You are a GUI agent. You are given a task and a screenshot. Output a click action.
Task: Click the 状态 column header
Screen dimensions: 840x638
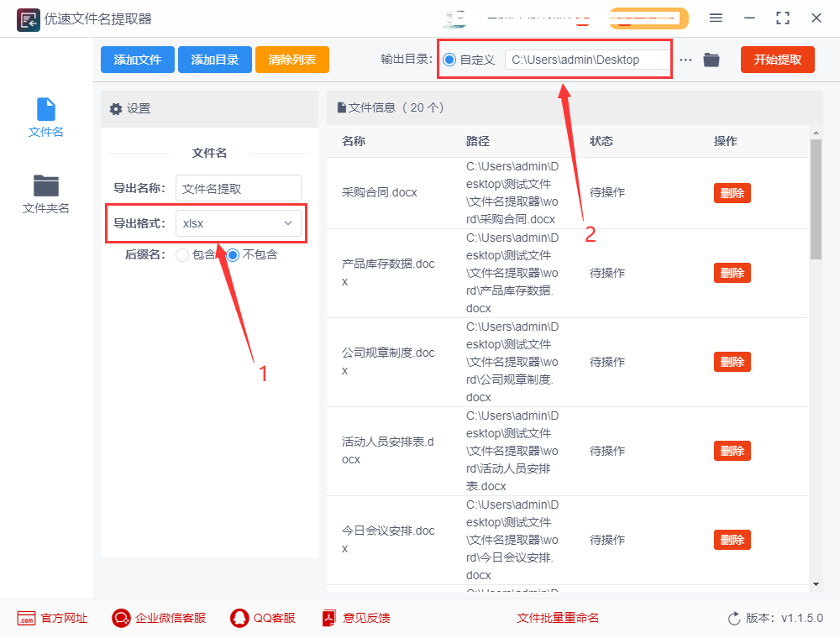(x=601, y=141)
